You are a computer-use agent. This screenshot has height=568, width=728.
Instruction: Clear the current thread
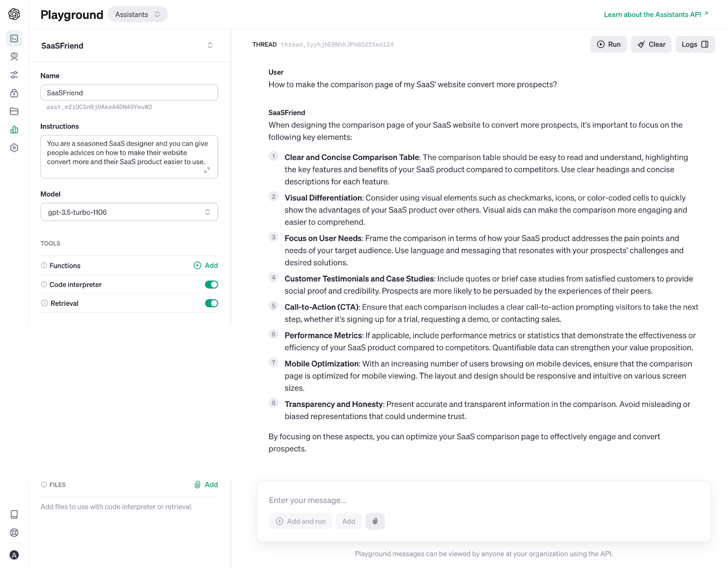click(651, 44)
